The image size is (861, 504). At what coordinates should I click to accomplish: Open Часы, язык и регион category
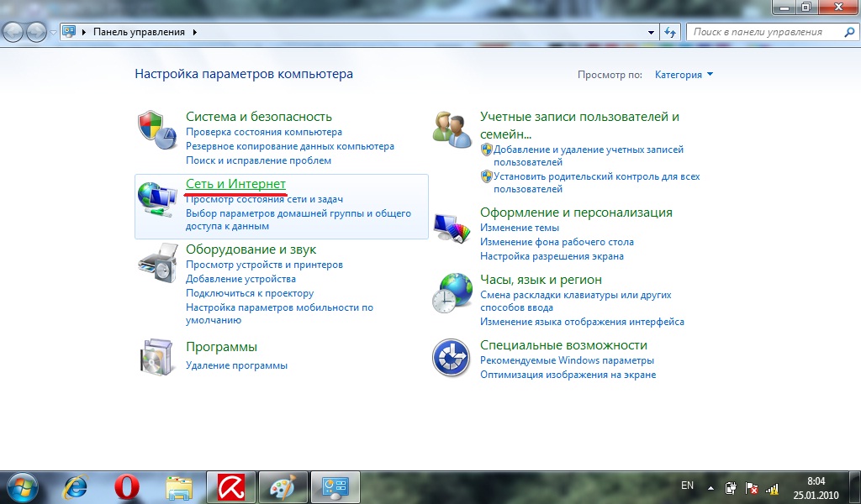point(541,279)
